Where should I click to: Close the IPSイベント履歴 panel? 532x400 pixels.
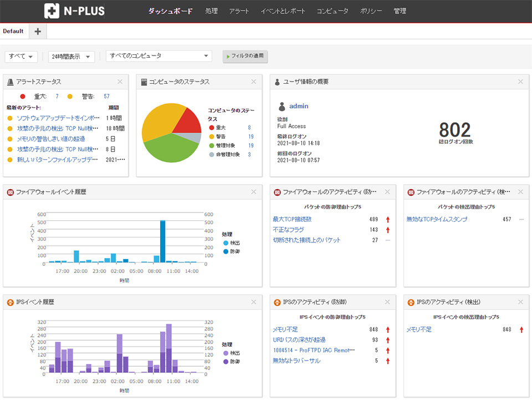tap(253, 302)
